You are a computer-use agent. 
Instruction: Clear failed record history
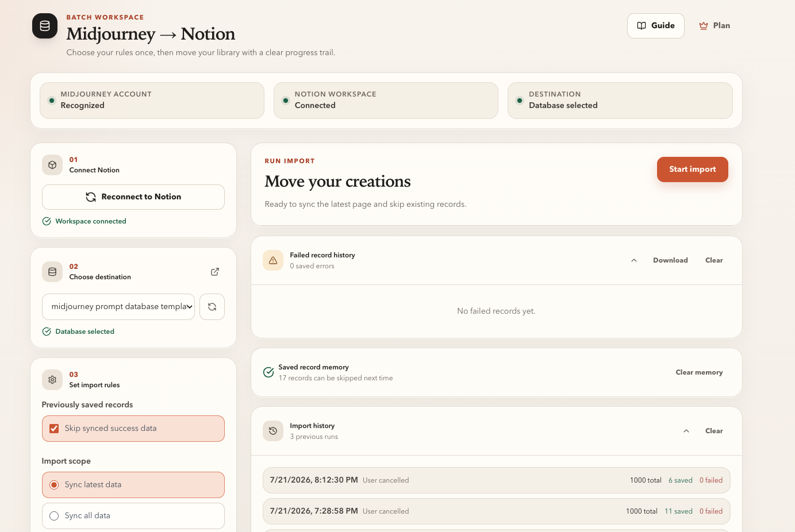[714, 260]
